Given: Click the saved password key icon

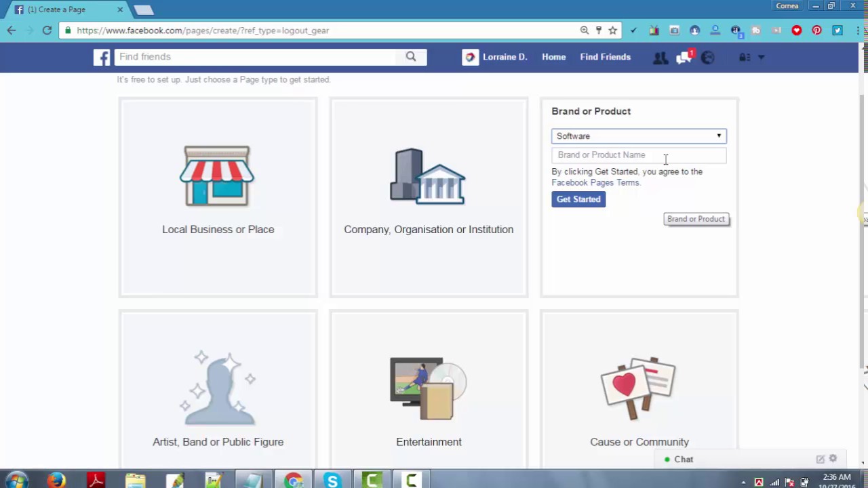Looking at the screenshot, I should (598, 30).
